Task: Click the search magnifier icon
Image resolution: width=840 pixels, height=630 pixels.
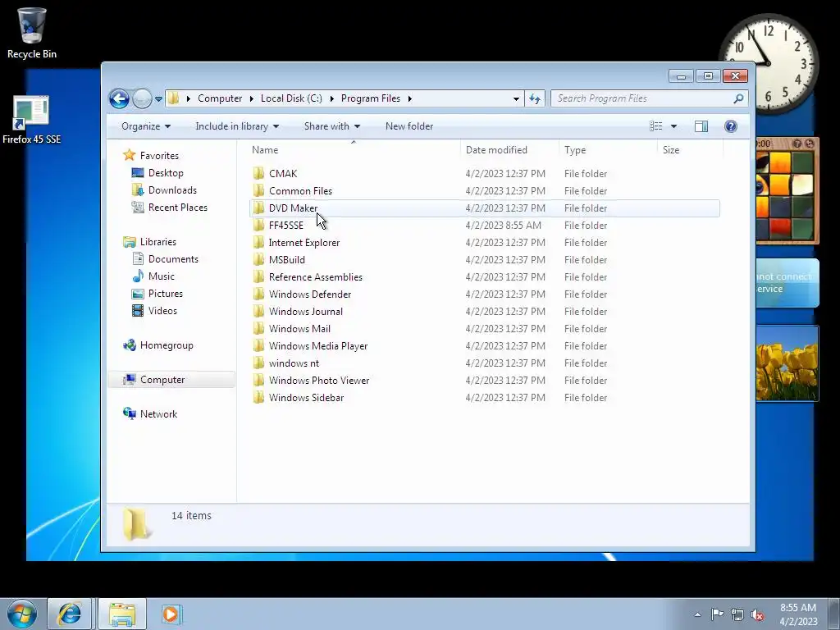Action: pos(739,98)
